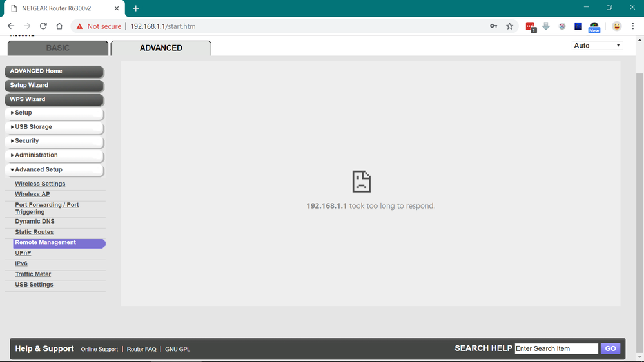Click the download arrow extension icon
This screenshot has height=362, width=644.
pyautogui.click(x=546, y=26)
